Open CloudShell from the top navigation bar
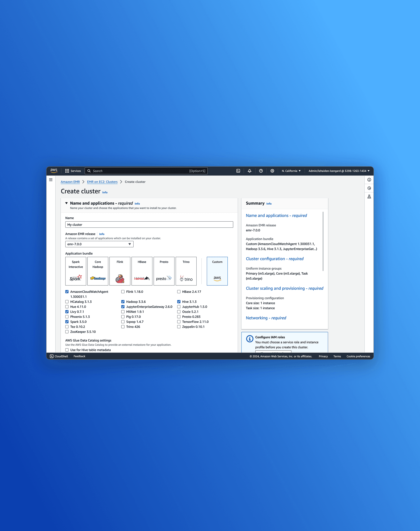The height and width of the screenshot is (531, 420). pos(238,171)
